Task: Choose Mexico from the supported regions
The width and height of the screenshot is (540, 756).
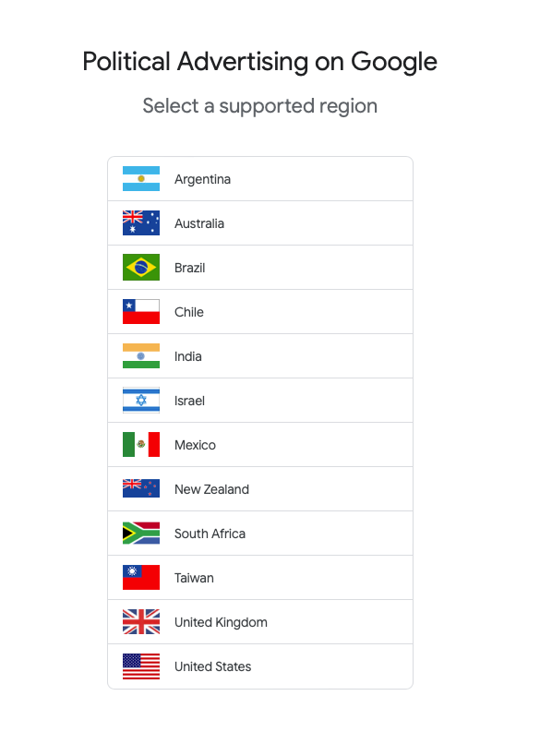Action: 260,445
